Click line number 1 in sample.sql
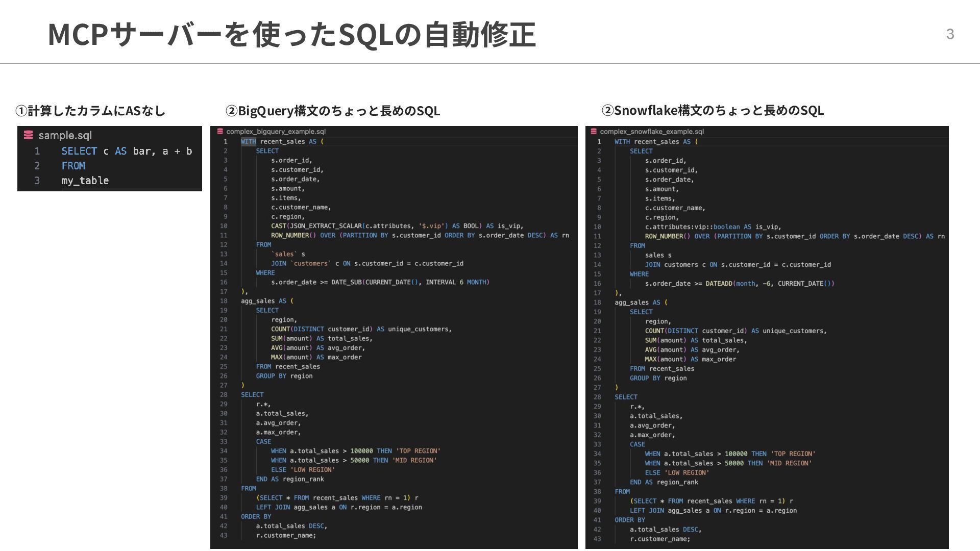Image resolution: width=980 pixels, height=551 pixels. pyautogui.click(x=37, y=151)
